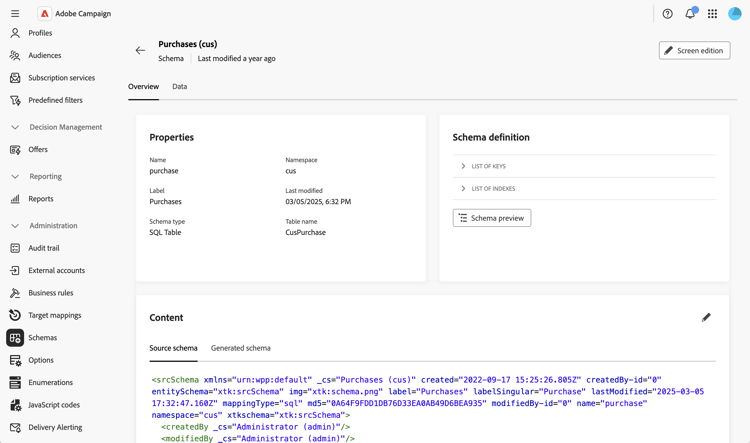Select the Generated schema tab
Screen dimensions: 750x443
240,348
